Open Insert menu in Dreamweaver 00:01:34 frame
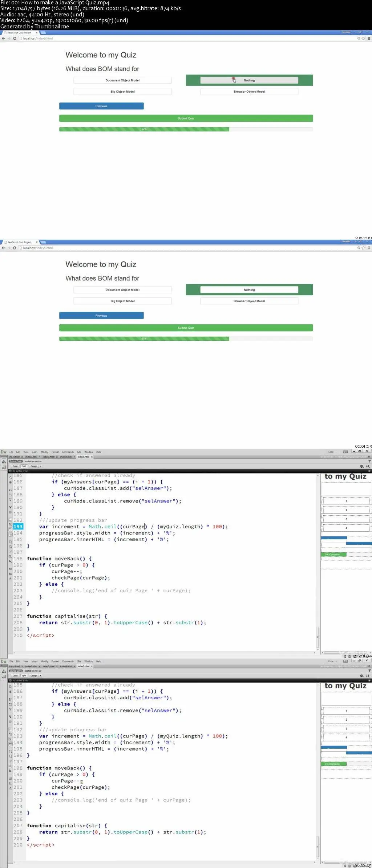 pyautogui.click(x=35, y=452)
